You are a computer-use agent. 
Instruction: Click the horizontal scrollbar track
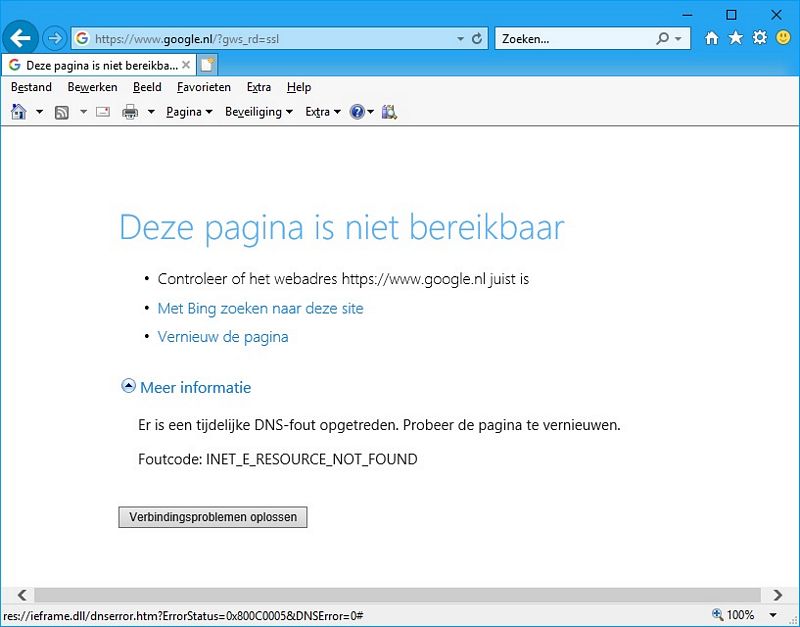coord(397,595)
